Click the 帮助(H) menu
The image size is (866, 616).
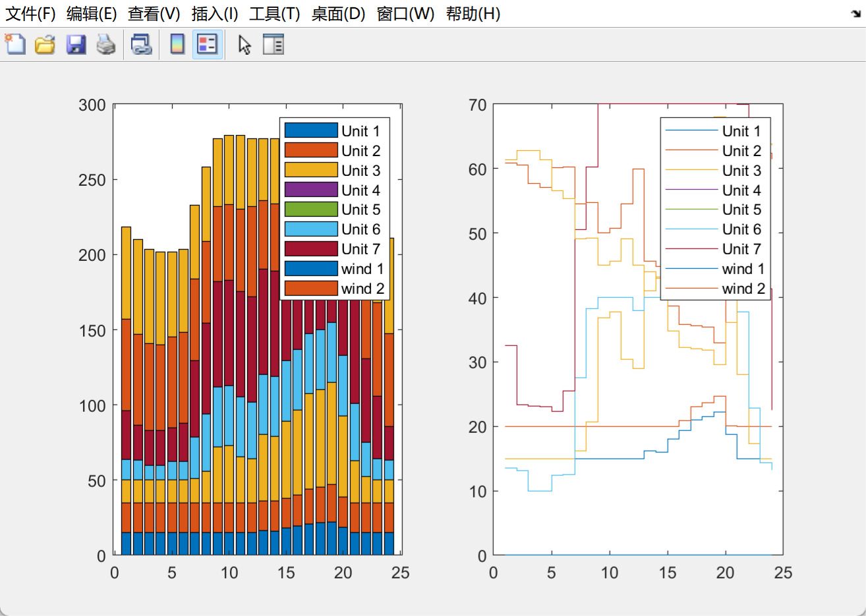(473, 14)
